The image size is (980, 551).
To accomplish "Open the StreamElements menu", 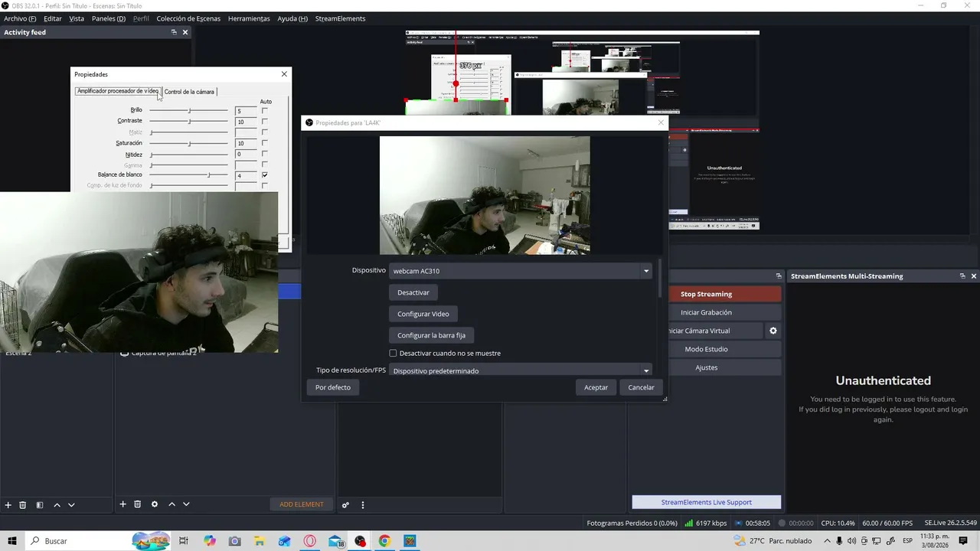I will (x=340, y=18).
